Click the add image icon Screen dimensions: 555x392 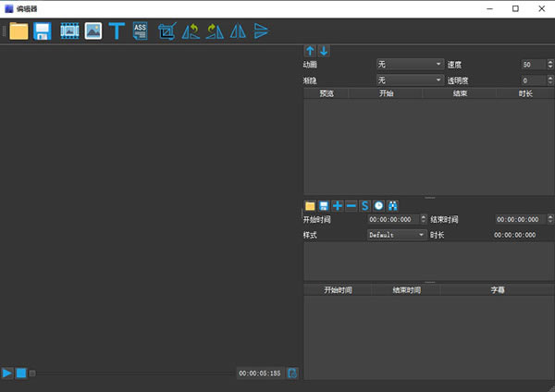pos(92,31)
